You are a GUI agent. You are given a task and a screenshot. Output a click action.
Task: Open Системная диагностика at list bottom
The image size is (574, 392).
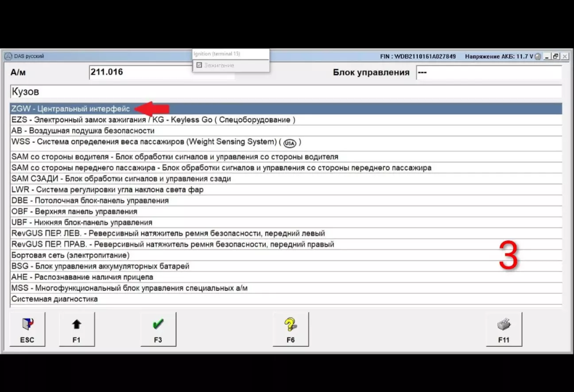point(54,299)
